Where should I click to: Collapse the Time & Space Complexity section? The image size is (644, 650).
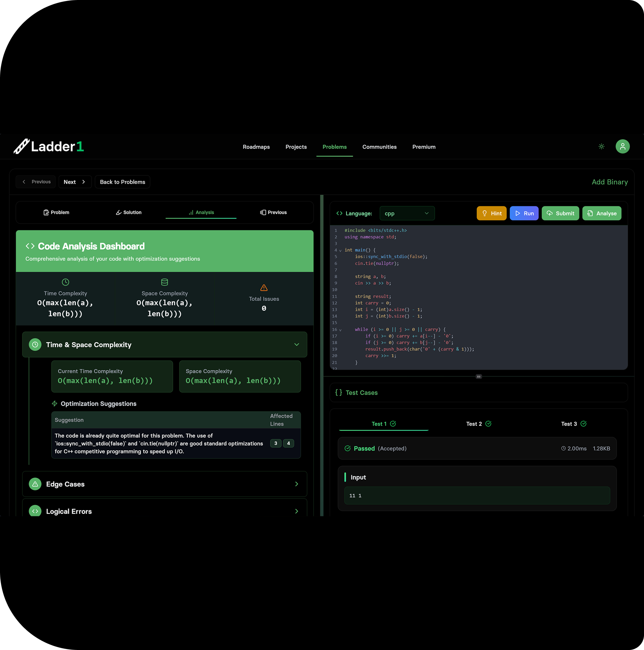coord(296,345)
